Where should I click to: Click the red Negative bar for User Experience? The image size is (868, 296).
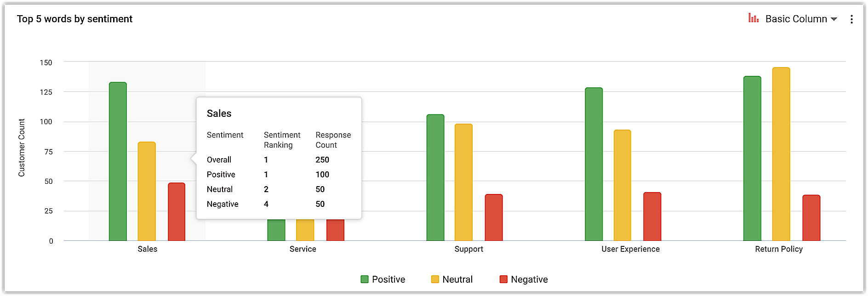tap(652, 216)
